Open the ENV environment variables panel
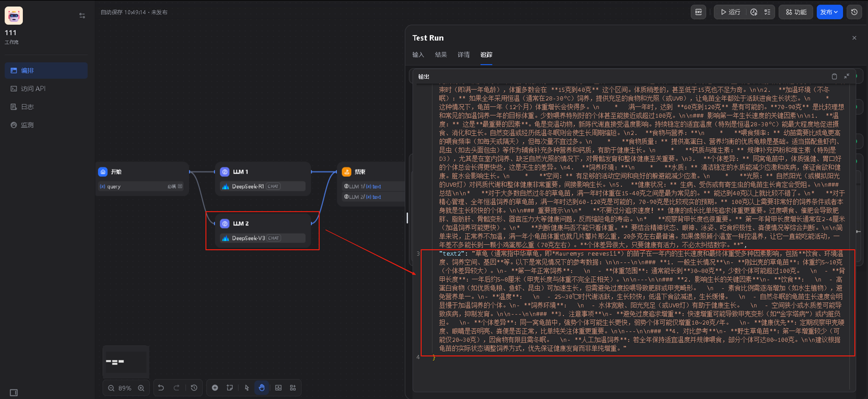 tap(698, 12)
